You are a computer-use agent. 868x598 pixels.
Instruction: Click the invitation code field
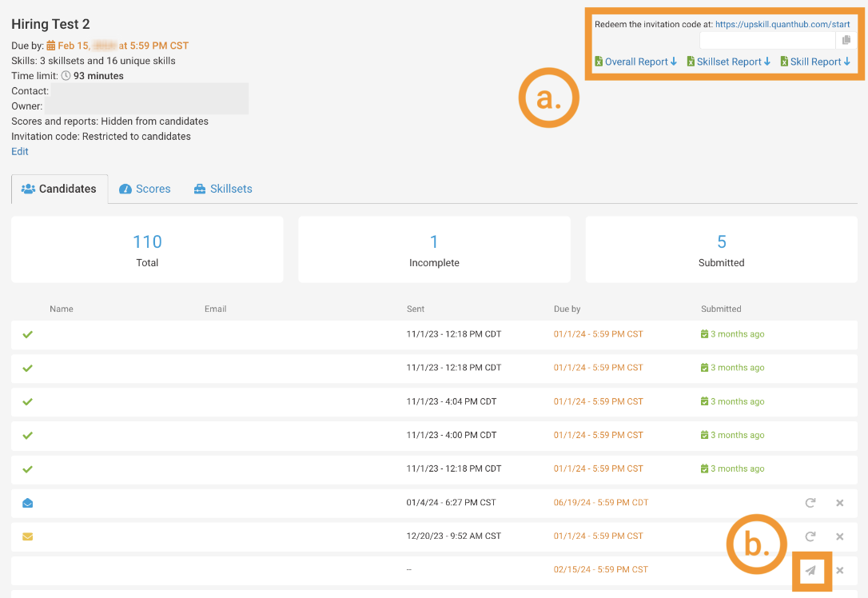pos(767,41)
